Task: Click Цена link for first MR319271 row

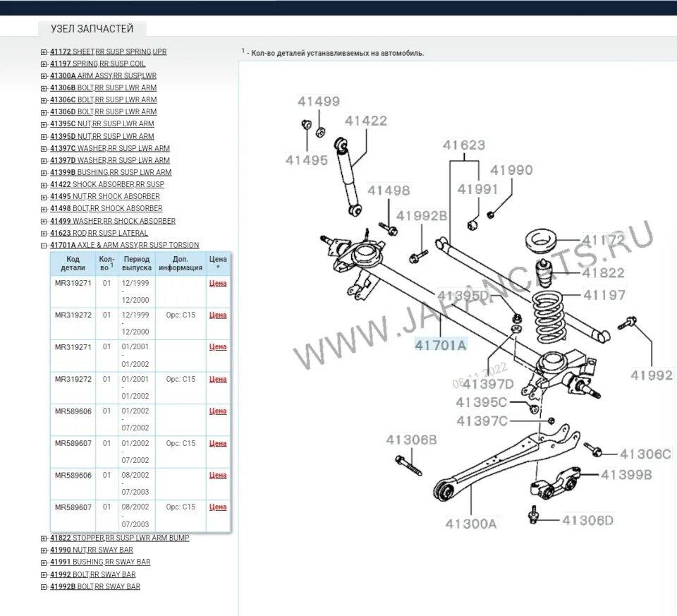Action: 218,283
